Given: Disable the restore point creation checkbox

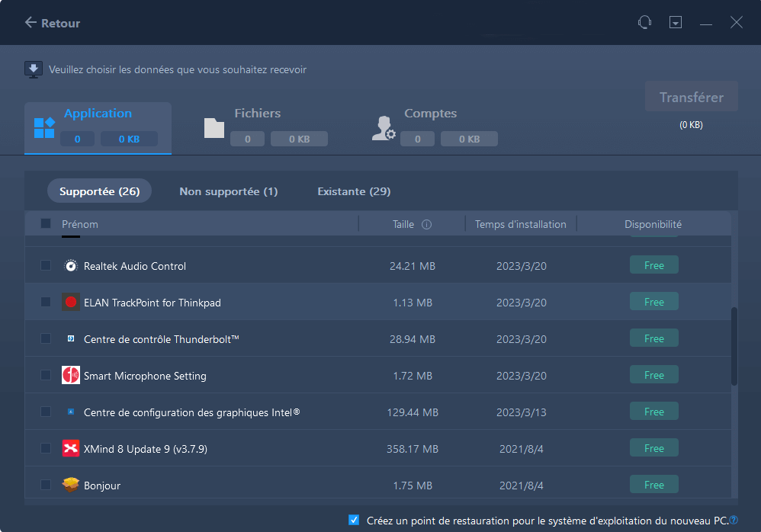Looking at the screenshot, I should tap(354, 519).
